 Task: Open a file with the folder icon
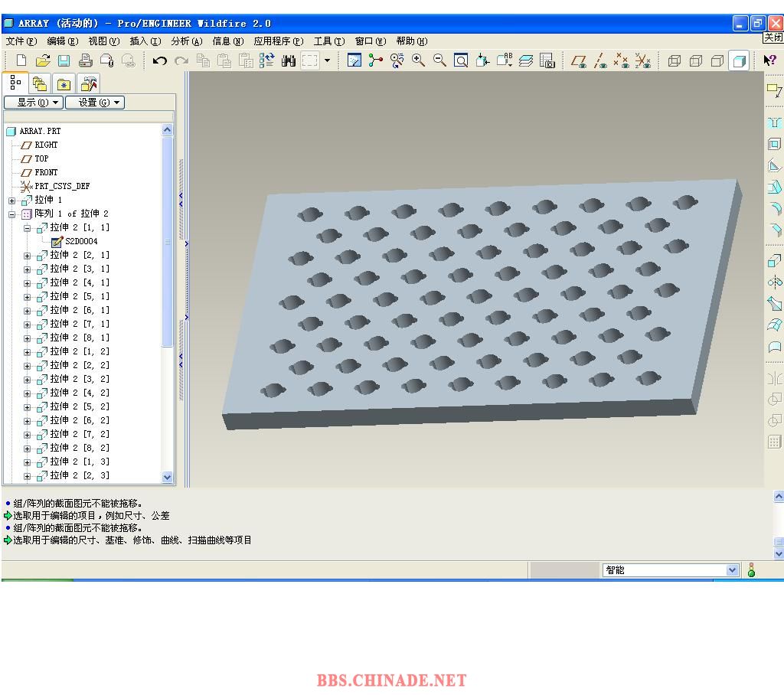click(43, 60)
